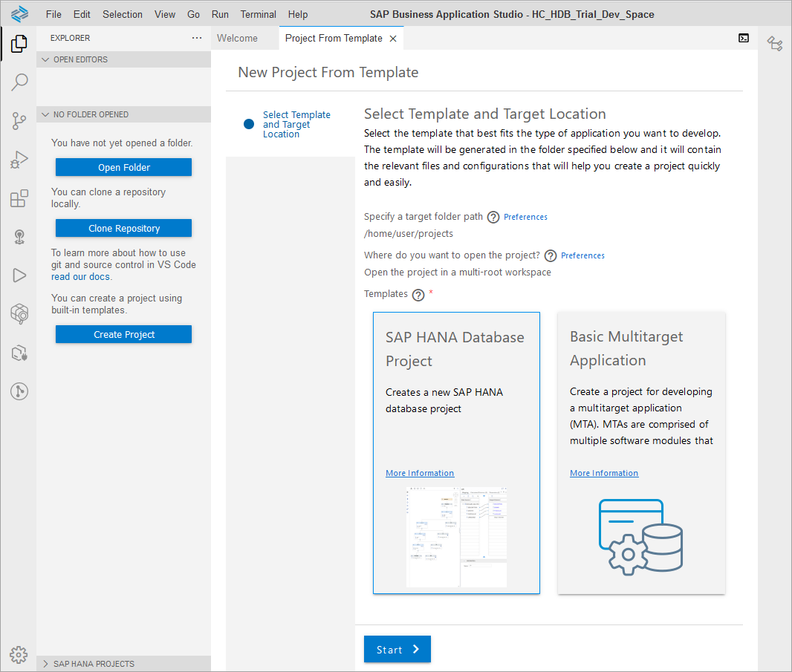Close the Project From Template tab
Image resolution: width=792 pixels, height=672 pixels.
(x=393, y=39)
